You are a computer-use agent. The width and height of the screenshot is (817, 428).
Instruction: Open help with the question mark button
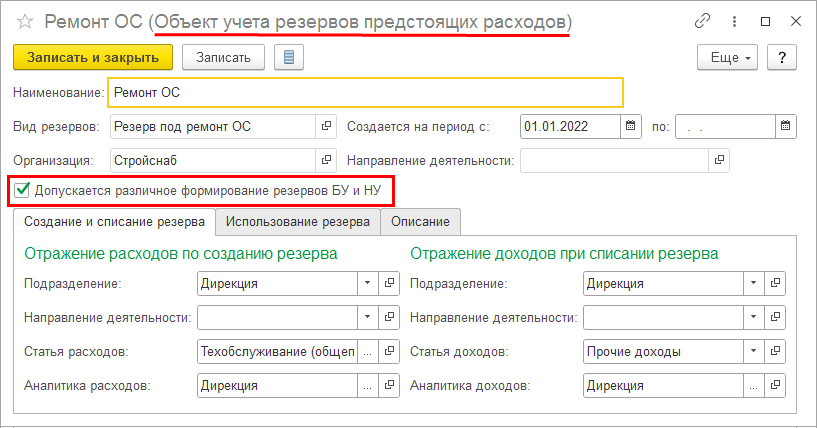click(x=781, y=57)
